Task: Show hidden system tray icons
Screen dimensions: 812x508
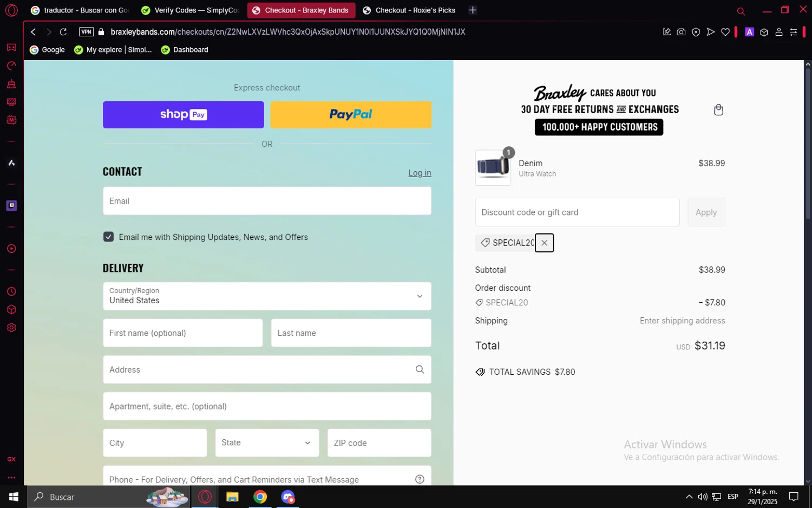Action: coord(689,497)
